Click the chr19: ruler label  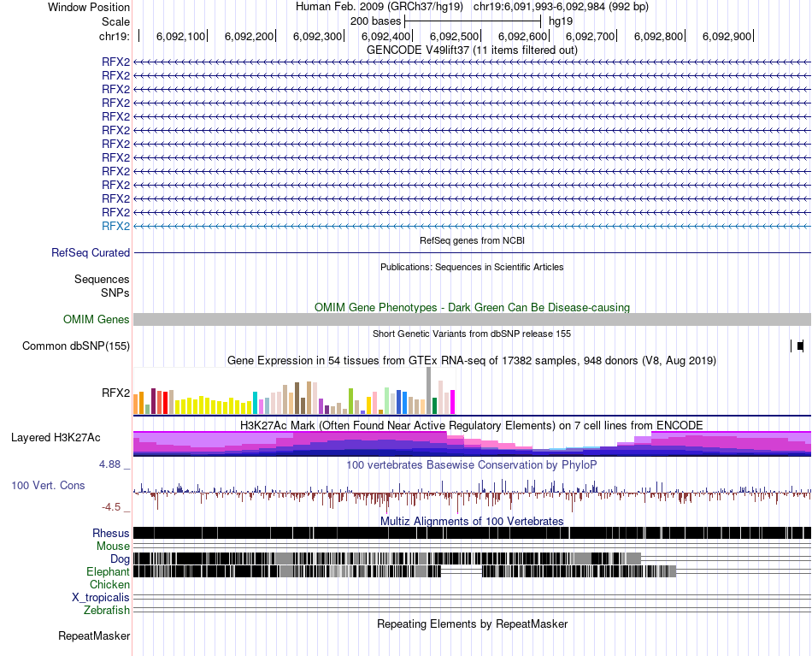(115, 36)
